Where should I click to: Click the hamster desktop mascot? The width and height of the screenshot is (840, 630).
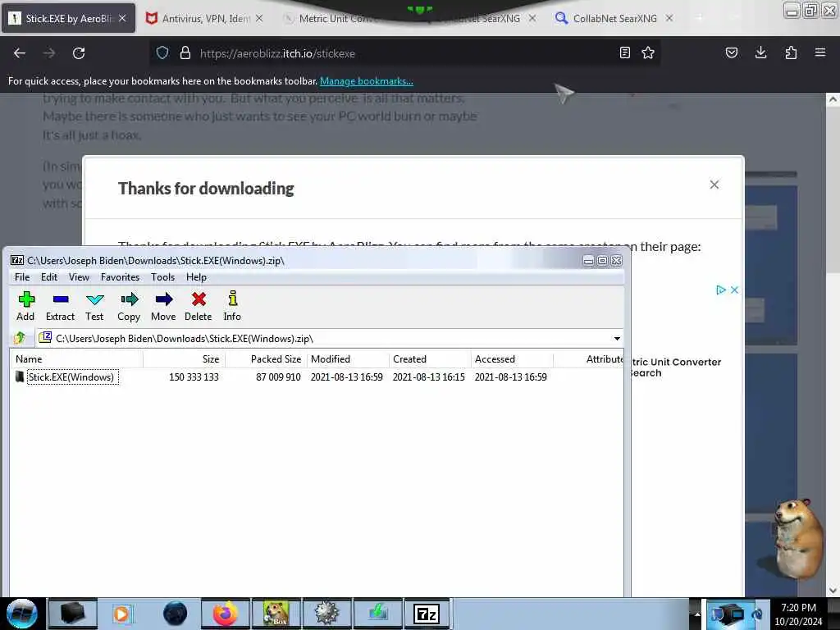click(798, 539)
